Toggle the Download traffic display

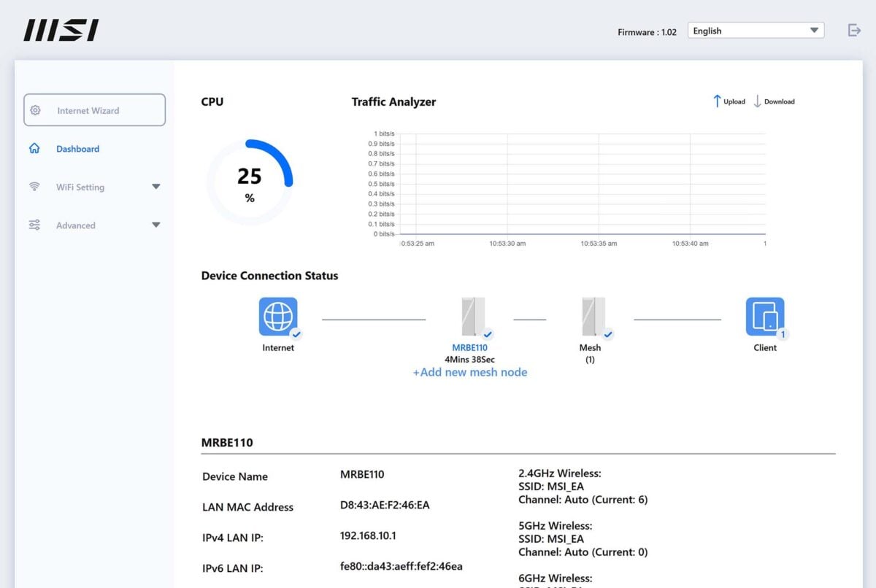point(774,101)
